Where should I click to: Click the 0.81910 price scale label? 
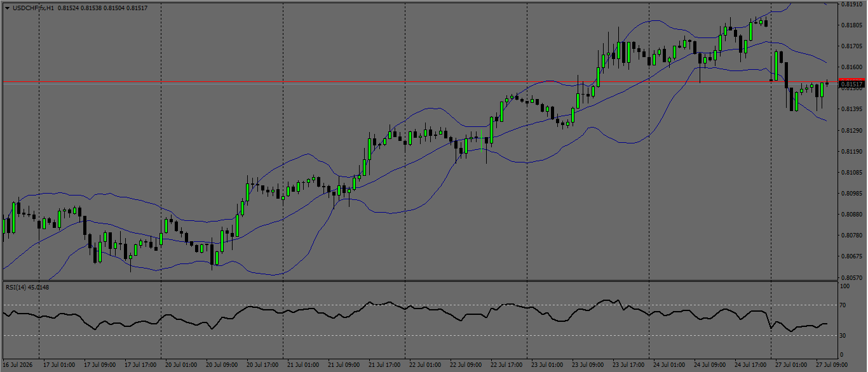pos(851,4)
